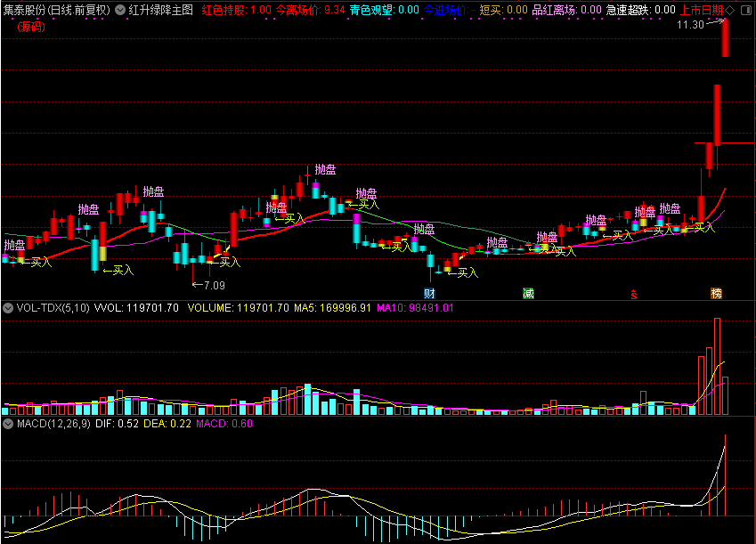The height and width of the screenshot is (544, 756).
Task: Click the panel layout icon at top right
Action: tap(746, 10)
